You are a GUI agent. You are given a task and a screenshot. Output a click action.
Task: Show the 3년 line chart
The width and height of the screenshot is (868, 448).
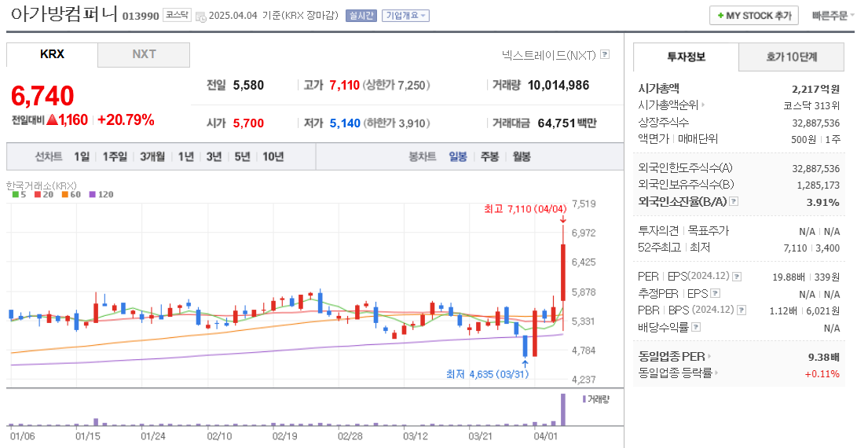coord(214,156)
